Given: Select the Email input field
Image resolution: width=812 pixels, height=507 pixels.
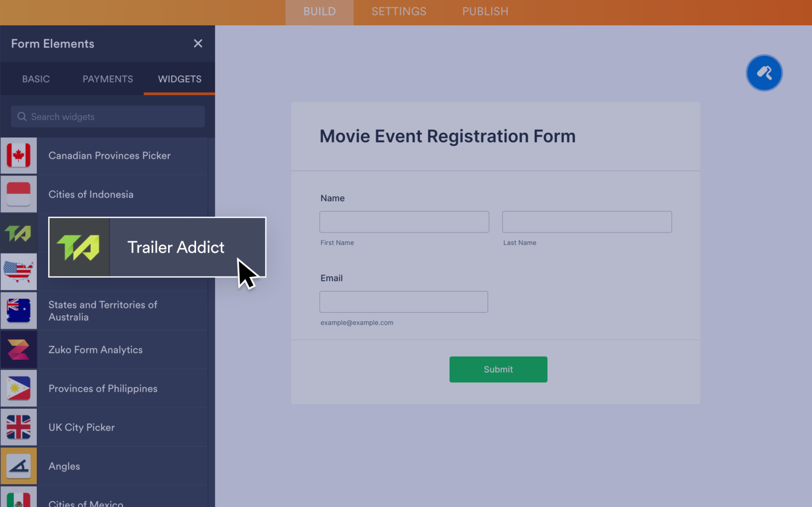Looking at the screenshot, I should coord(403,302).
